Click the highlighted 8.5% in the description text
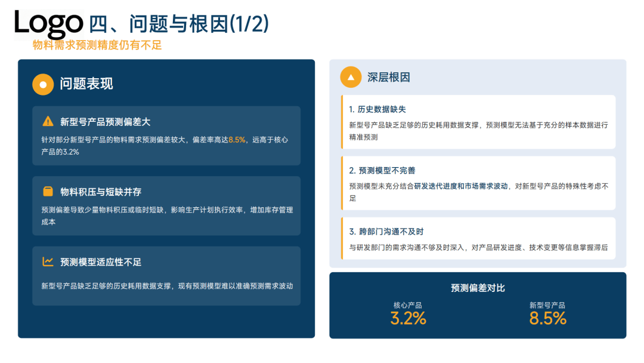644x363 pixels. 237,140
